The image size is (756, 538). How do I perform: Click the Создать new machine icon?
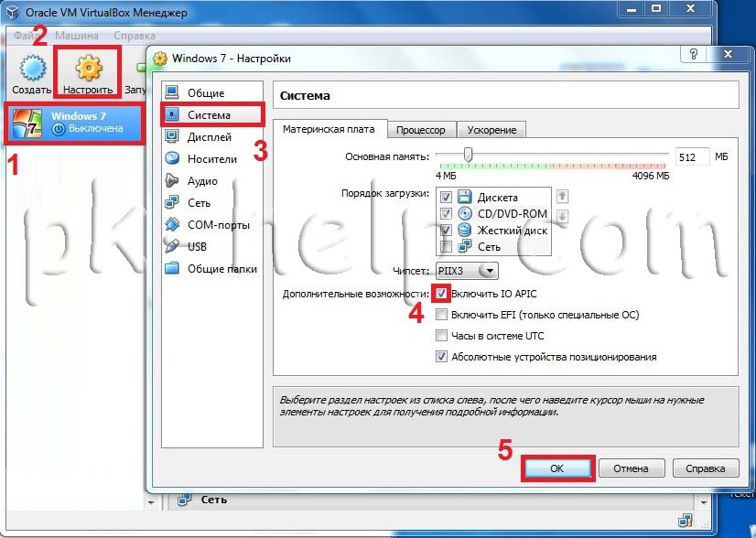tap(33, 68)
